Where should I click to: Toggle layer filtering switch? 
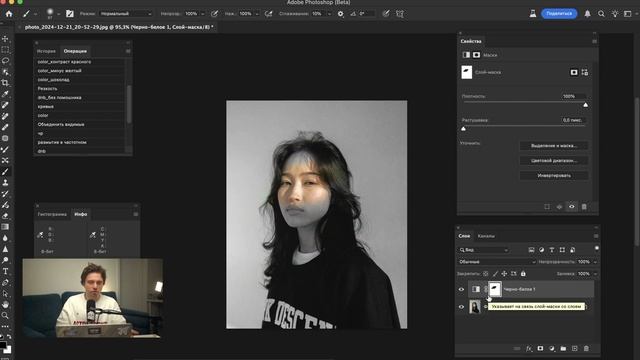pyautogui.click(x=597, y=248)
